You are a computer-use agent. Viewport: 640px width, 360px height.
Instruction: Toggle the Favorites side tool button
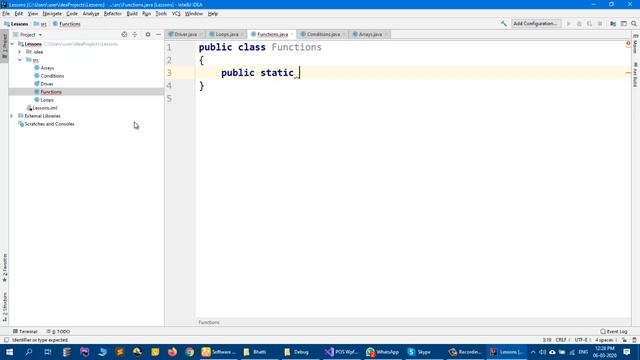pos(4,268)
